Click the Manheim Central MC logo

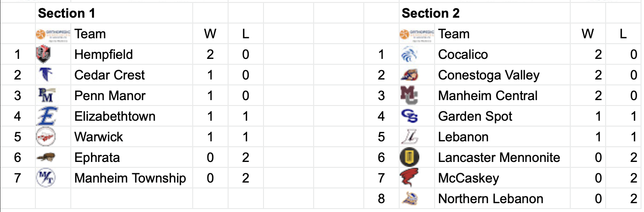[x=409, y=96]
